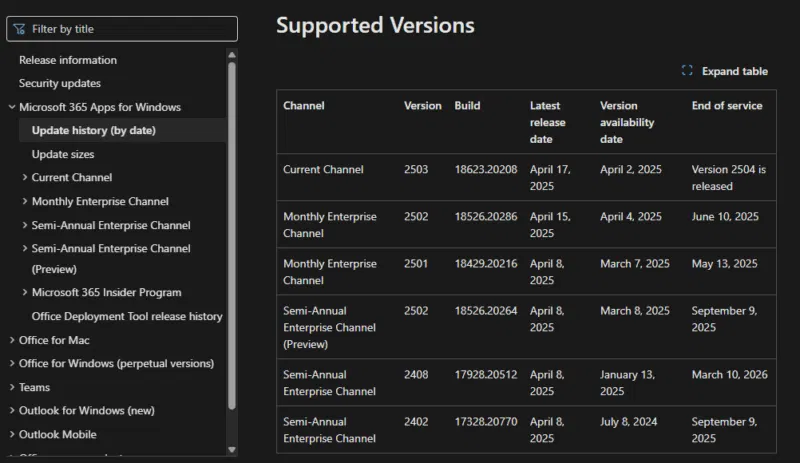Screen dimensions: 800x463
Task: Click the Expand table button
Action: click(724, 71)
